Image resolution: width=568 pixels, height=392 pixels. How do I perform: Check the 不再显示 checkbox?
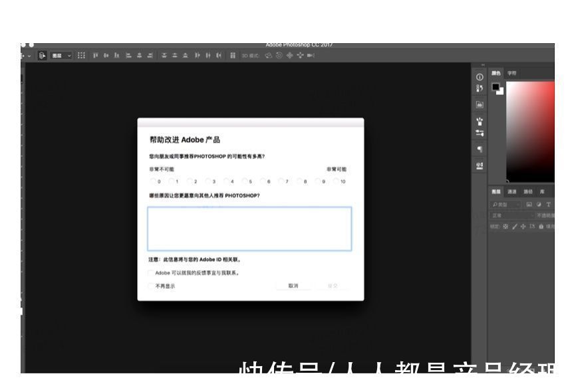[x=151, y=286]
